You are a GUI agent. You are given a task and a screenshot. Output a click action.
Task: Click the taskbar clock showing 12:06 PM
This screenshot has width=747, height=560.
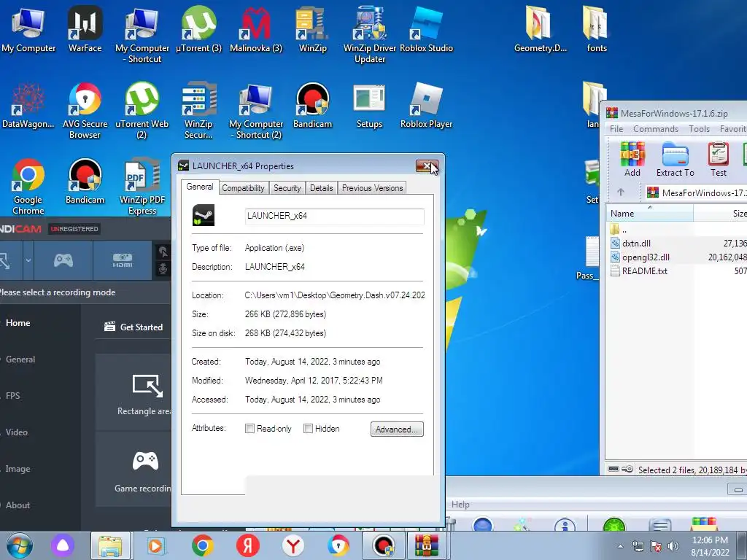[x=710, y=546]
